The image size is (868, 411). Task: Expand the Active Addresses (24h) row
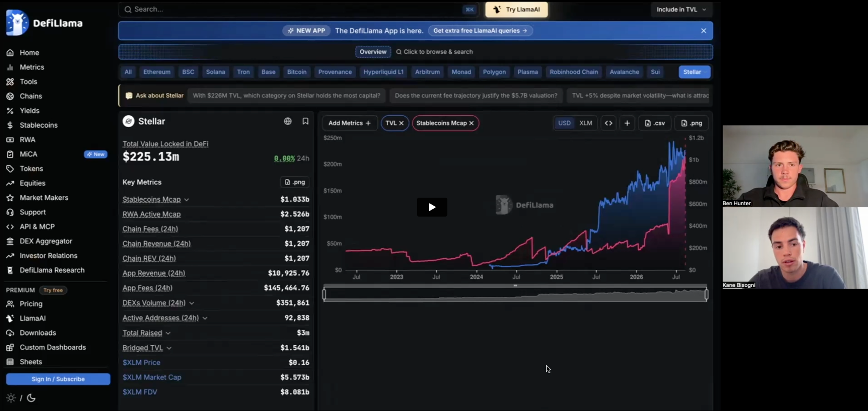point(205,318)
